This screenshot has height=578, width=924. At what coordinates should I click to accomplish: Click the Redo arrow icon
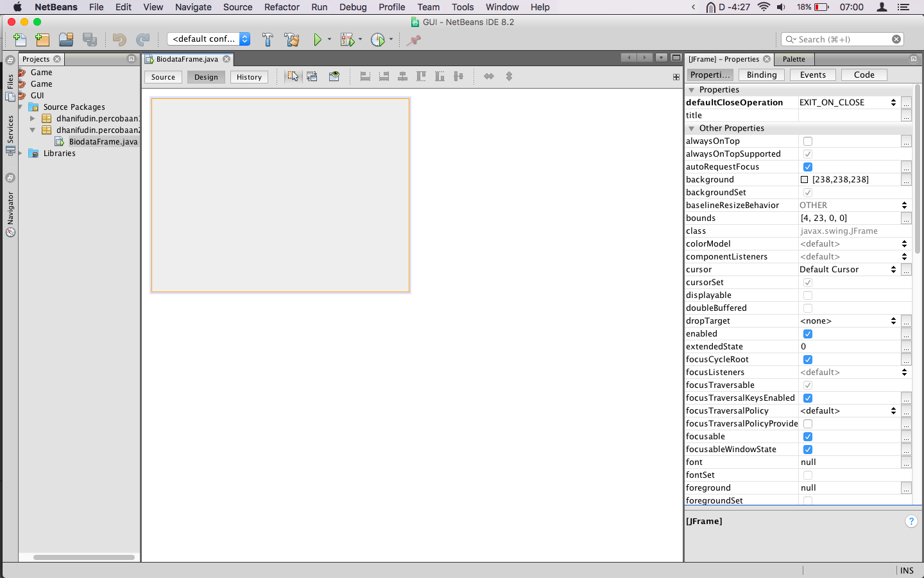[x=142, y=40]
